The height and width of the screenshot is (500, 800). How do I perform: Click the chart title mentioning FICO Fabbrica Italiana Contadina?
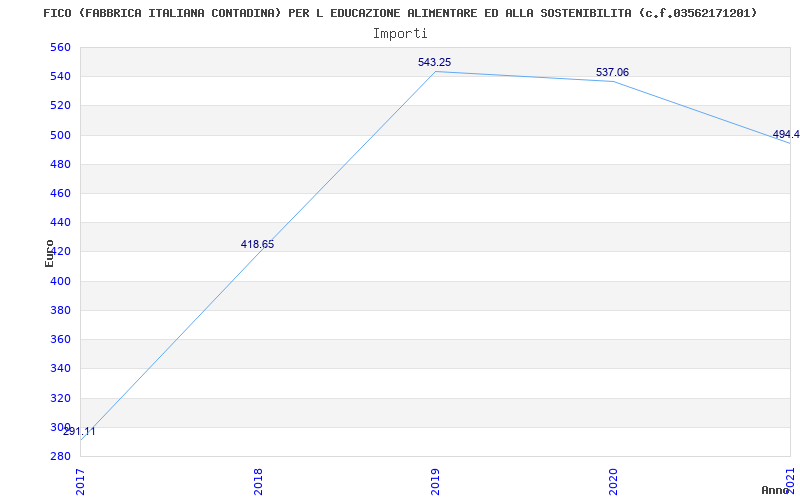tap(400, 13)
